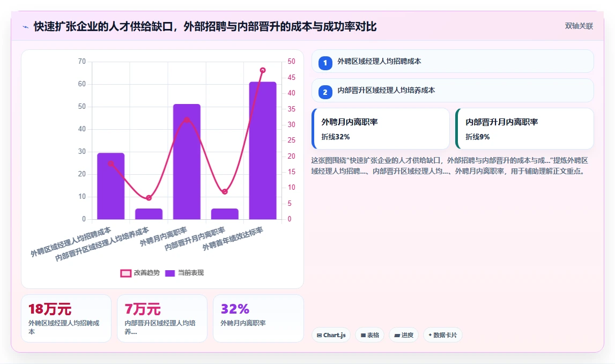
Task: Click the number 2 badge icon
Action: tap(325, 92)
